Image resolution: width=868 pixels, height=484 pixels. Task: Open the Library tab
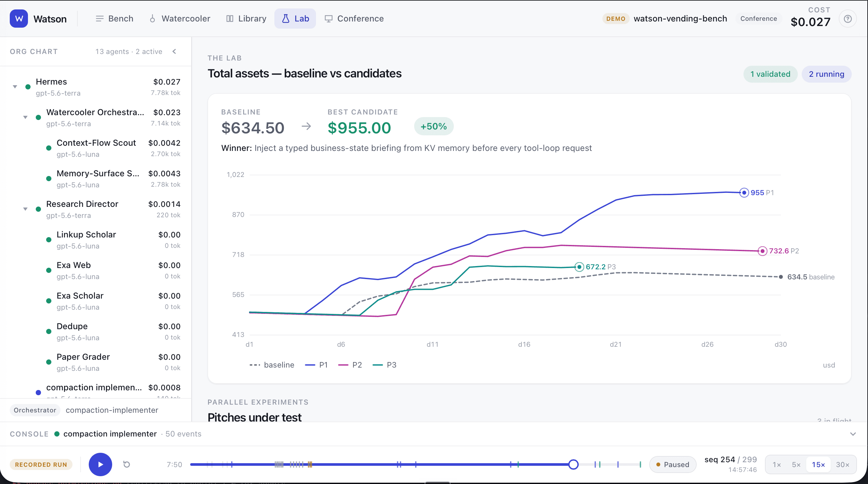coord(246,19)
